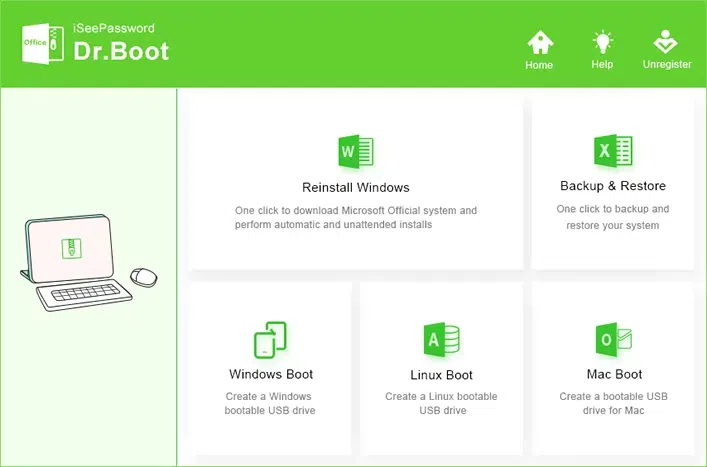Image resolution: width=707 pixels, height=467 pixels.
Task: Click the Office logo in the header
Action: 40,43
